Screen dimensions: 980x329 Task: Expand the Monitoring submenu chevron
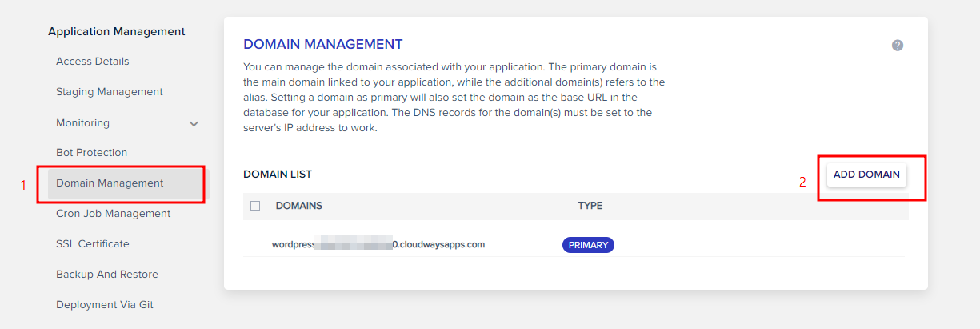tap(194, 123)
